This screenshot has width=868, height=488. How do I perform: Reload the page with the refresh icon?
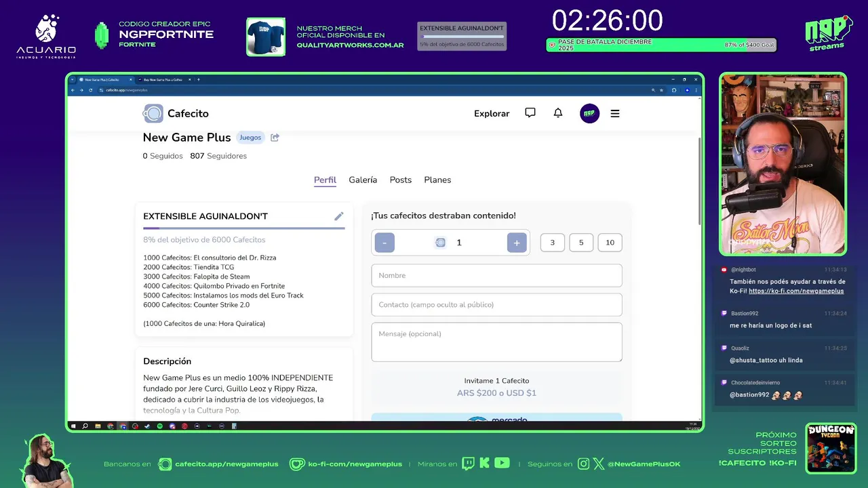click(x=90, y=89)
